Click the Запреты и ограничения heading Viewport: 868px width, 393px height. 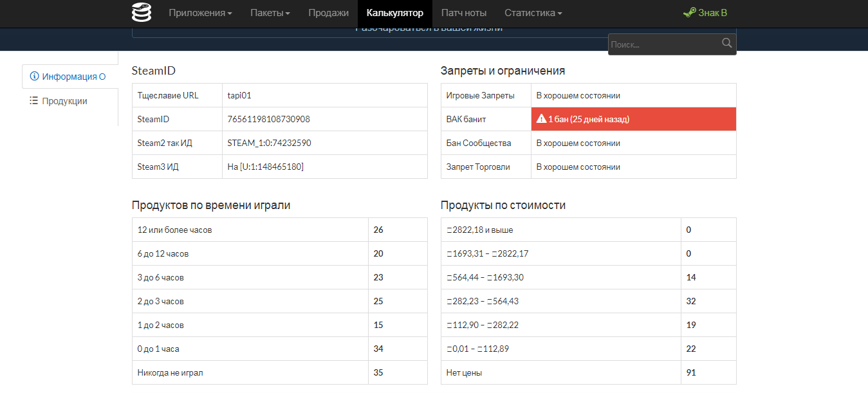[x=503, y=71]
